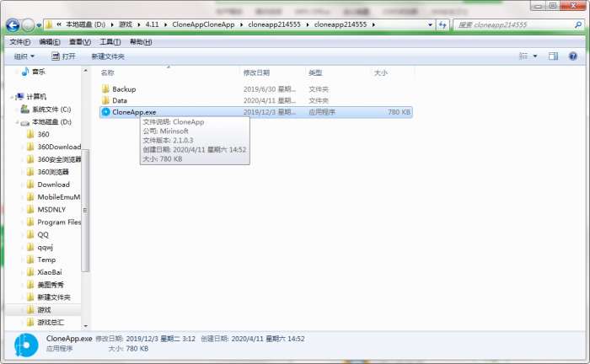Viewport: 590px width, 364px height.
Task: Click the refresh button beside address bar
Action: [x=442, y=24]
